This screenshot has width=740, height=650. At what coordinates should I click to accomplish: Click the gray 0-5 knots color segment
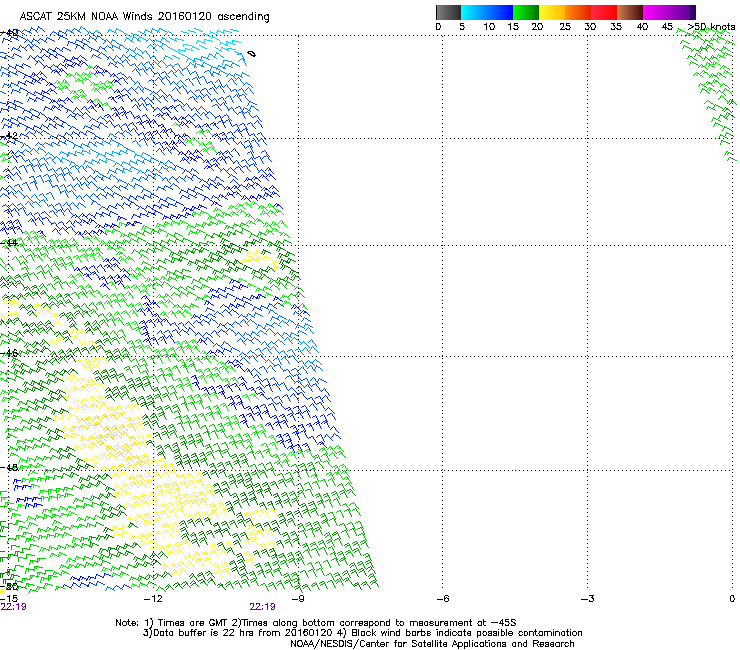(x=448, y=12)
